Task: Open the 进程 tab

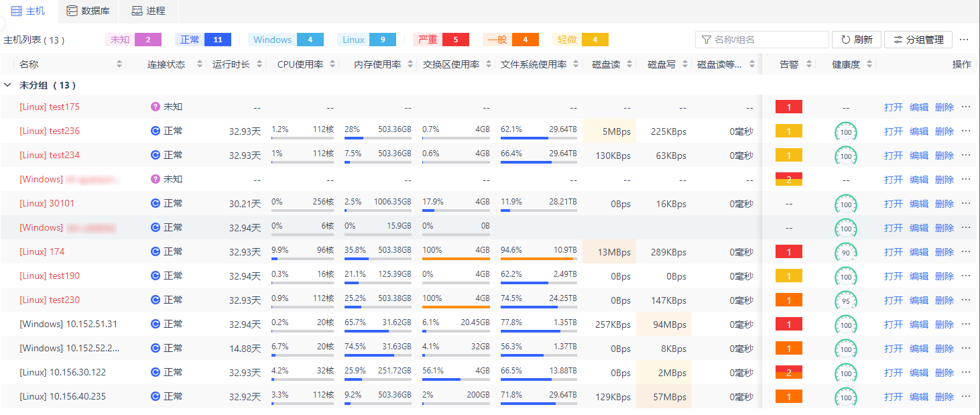Action: click(x=148, y=11)
